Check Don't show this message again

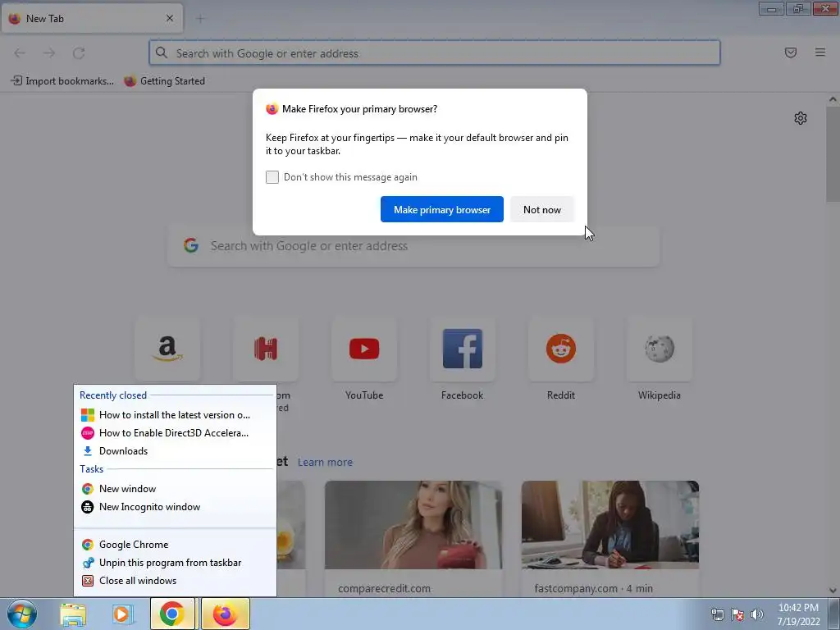(x=272, y=177)
